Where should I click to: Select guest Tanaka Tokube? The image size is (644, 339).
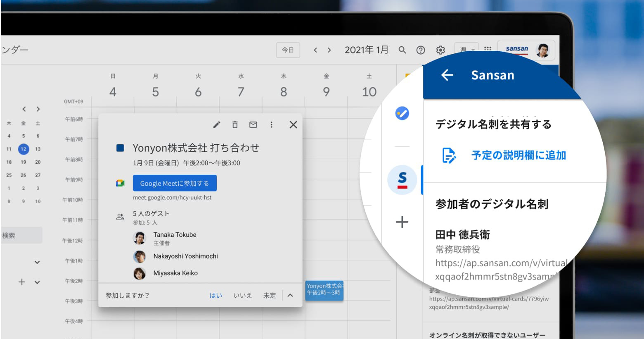coord(175,234)
